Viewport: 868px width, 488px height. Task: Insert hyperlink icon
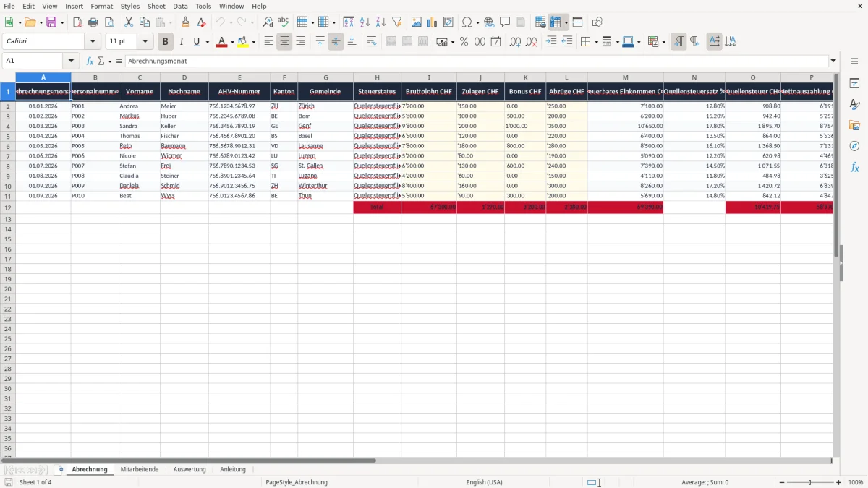(x=489, y=22)
